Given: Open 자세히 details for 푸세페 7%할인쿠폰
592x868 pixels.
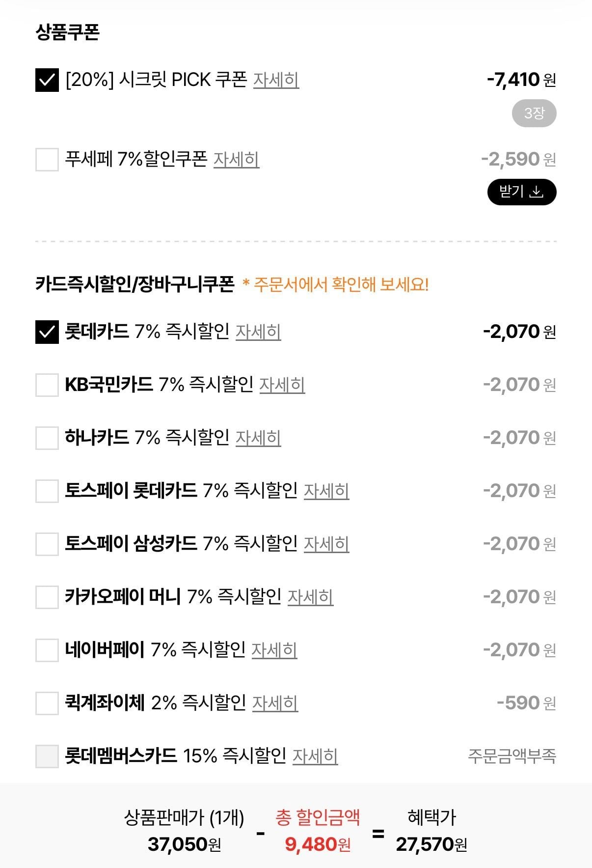Looking at the screenshot, I should tap(236, 160).
